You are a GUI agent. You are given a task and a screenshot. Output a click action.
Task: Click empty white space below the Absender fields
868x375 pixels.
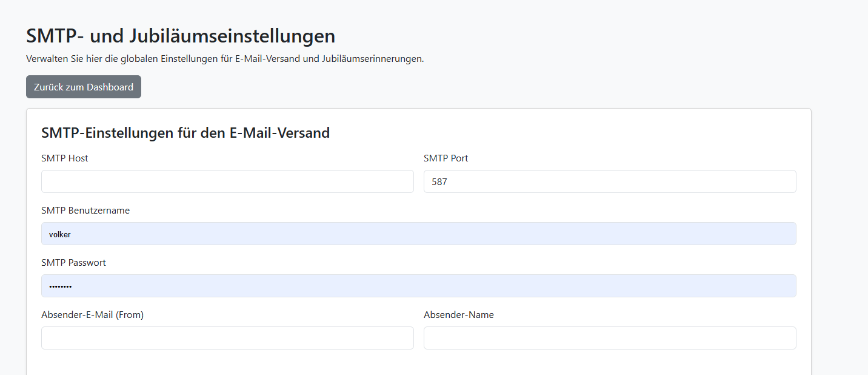pyautogui.click(x=418, y=363)
